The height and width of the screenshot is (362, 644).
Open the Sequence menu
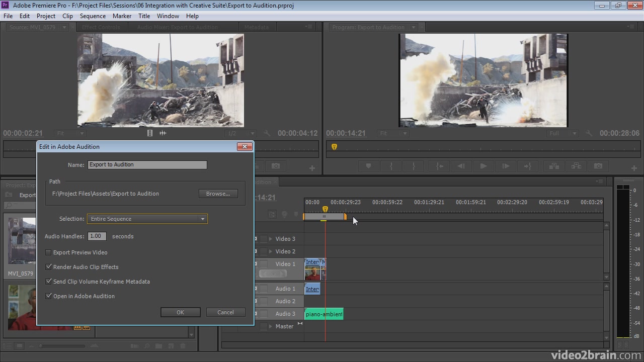[x=93, y=16]
